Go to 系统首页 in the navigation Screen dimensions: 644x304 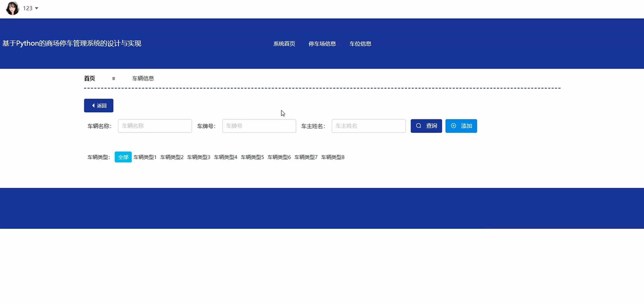[284, 44]
